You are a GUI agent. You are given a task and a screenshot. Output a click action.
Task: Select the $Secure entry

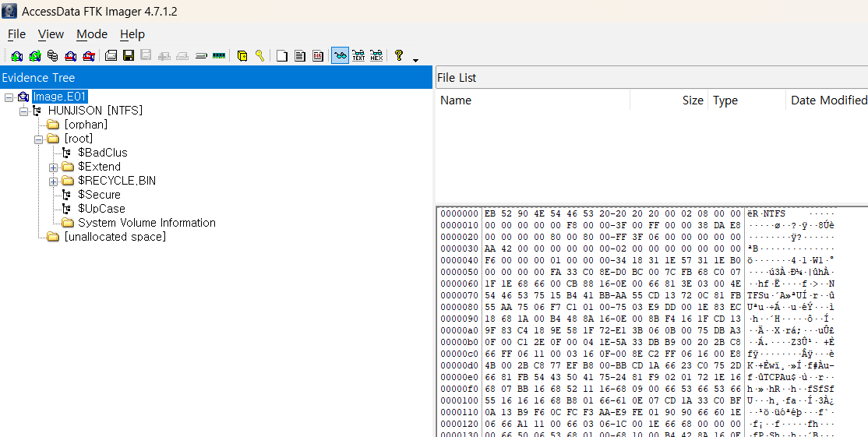pos(99,195)
